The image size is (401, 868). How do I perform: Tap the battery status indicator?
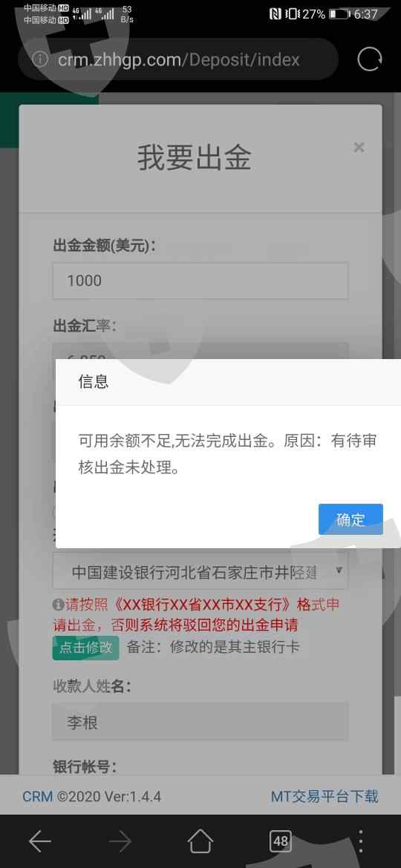click(339, 14)
